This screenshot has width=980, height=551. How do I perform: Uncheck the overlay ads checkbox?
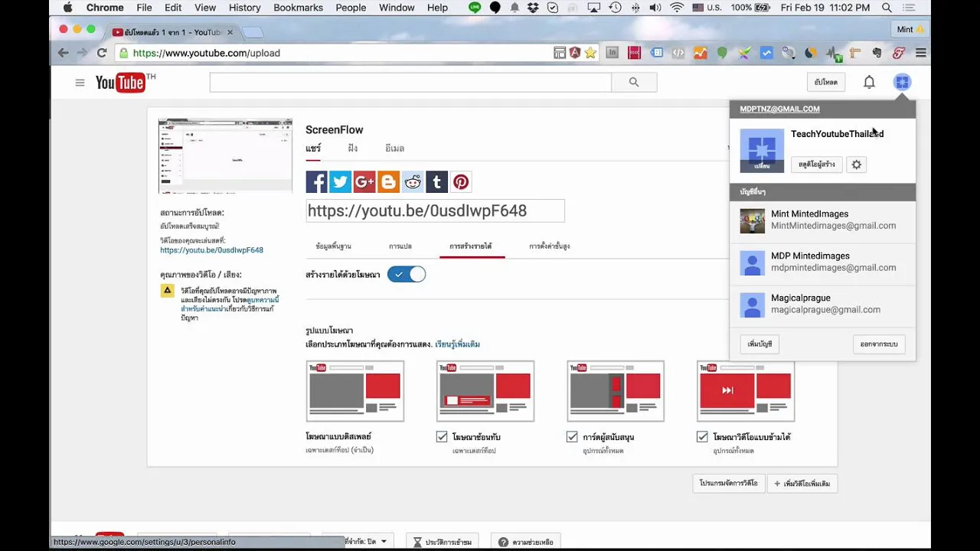pyautogui.click(x=442, y=437)
